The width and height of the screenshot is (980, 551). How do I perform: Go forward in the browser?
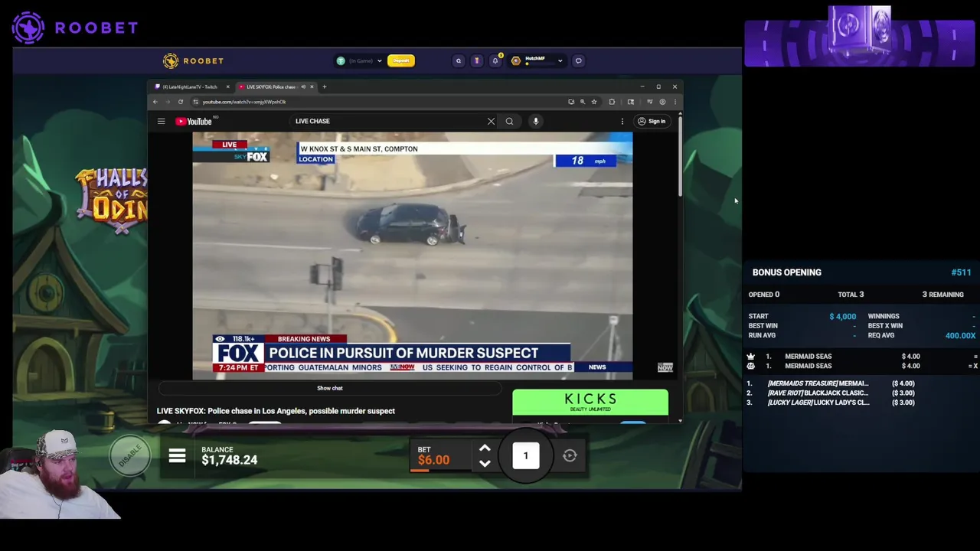click(168, 102)
